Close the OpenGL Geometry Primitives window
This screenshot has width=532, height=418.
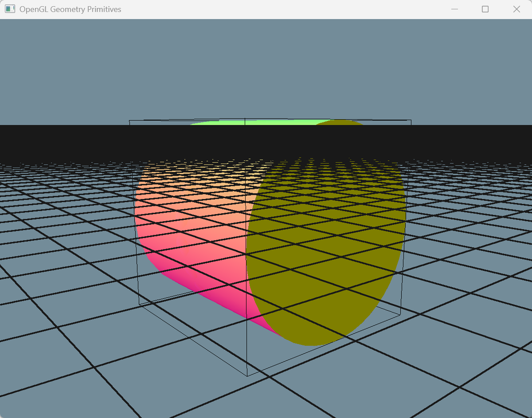(516, 9)
